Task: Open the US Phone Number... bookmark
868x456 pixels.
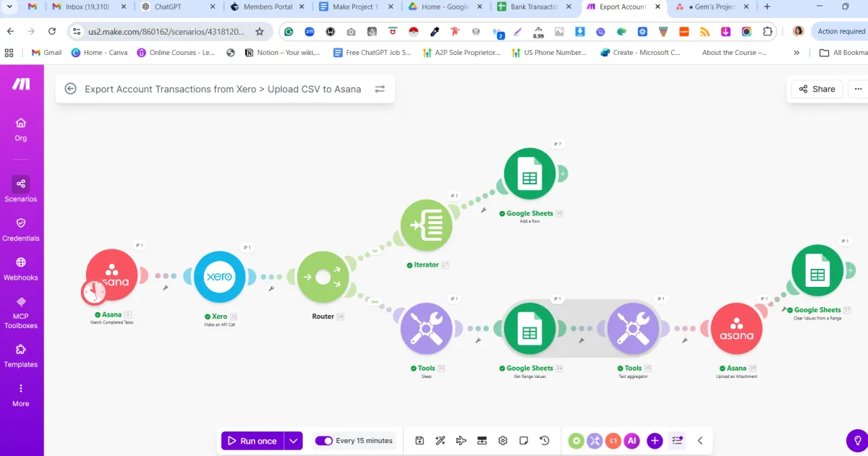Action: coord(549,53)
